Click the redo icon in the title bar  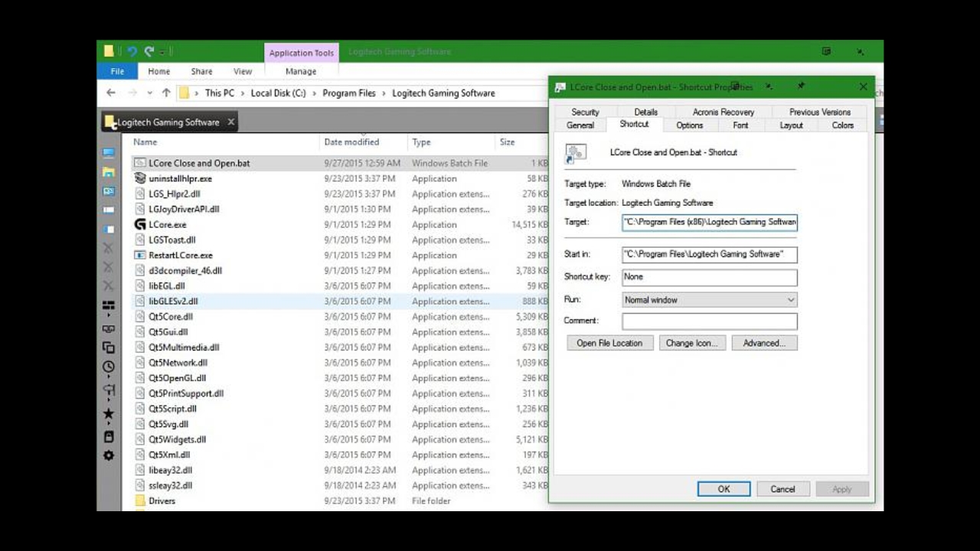click(x=149, y=51)
